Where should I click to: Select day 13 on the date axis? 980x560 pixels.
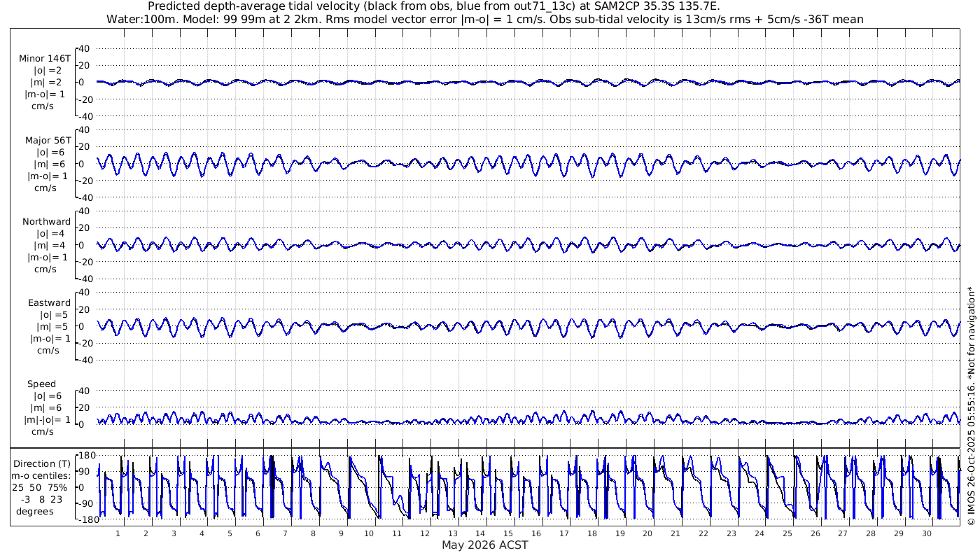(x=453, y=533)
